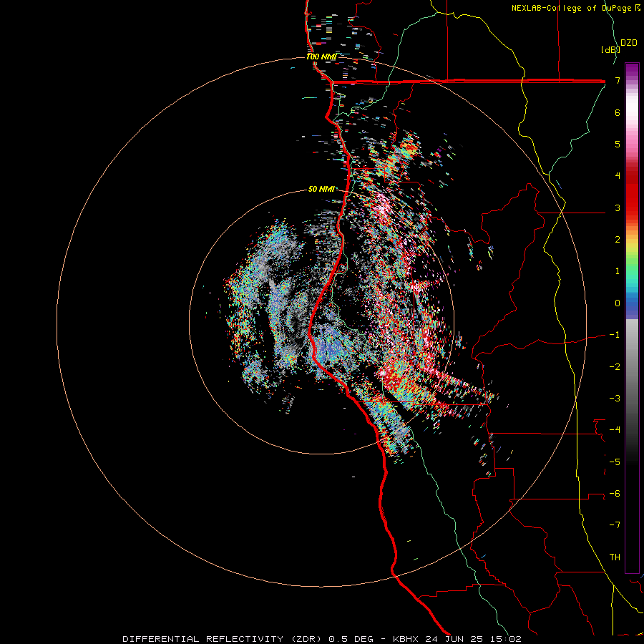Click the 100 NMI range ring label
644x644 pixels.
(321, 57)
